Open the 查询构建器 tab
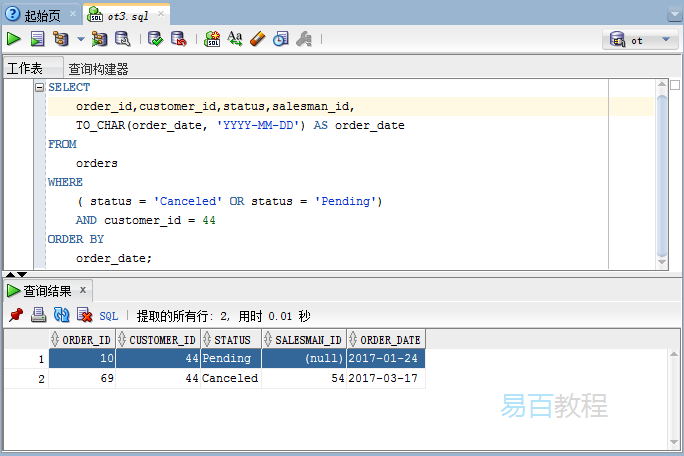Image resolution: width=684 pixels, height=456 pixels. click(x=98, y=69)
